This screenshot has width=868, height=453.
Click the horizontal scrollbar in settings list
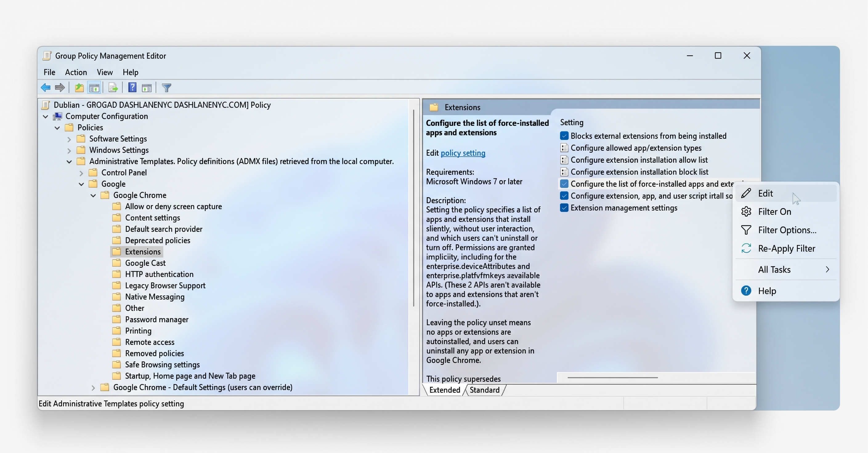click(x=613, y=378)
